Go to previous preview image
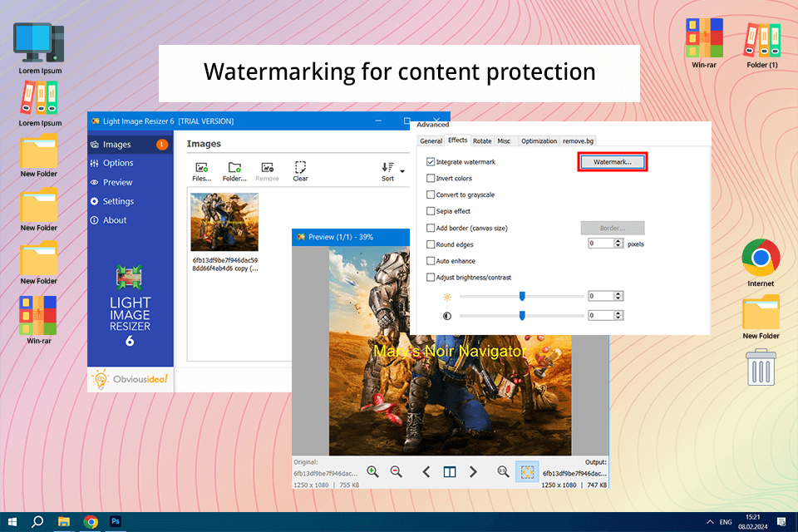This screenshot has height=532, width=798. click(x=426, y=472)
